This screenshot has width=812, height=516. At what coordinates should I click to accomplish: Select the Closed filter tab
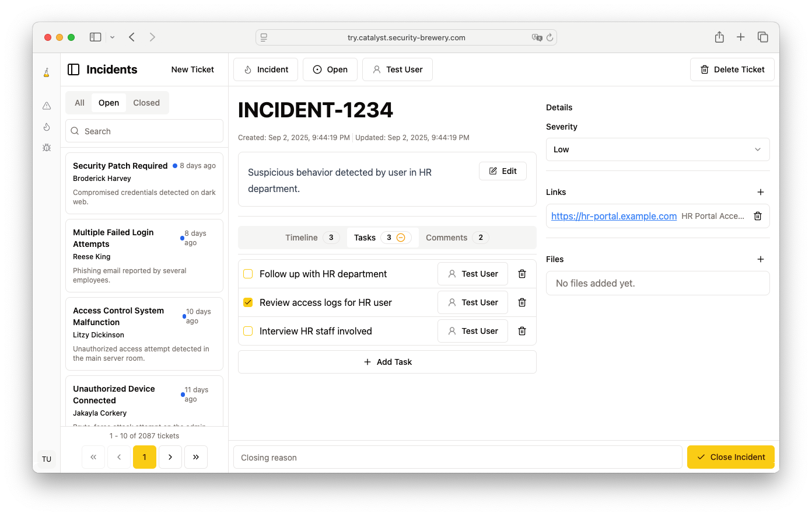point(146,102)
